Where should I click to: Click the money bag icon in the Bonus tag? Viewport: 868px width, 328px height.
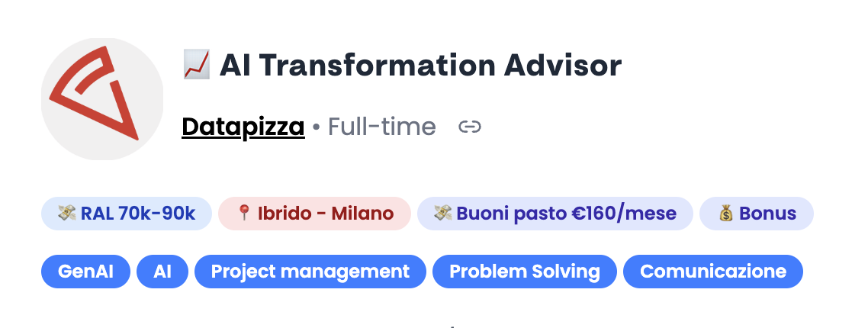coord(726,214)
